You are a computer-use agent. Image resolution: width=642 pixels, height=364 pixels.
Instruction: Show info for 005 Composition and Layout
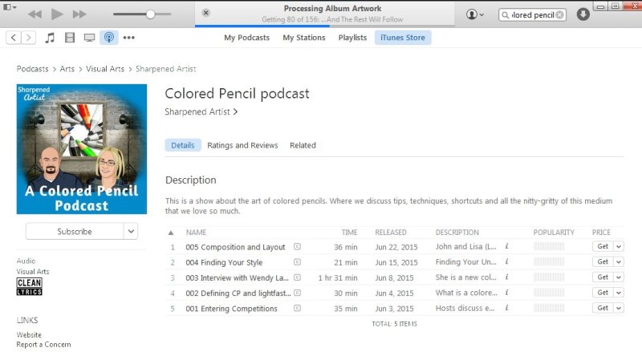tap(506, 246)
